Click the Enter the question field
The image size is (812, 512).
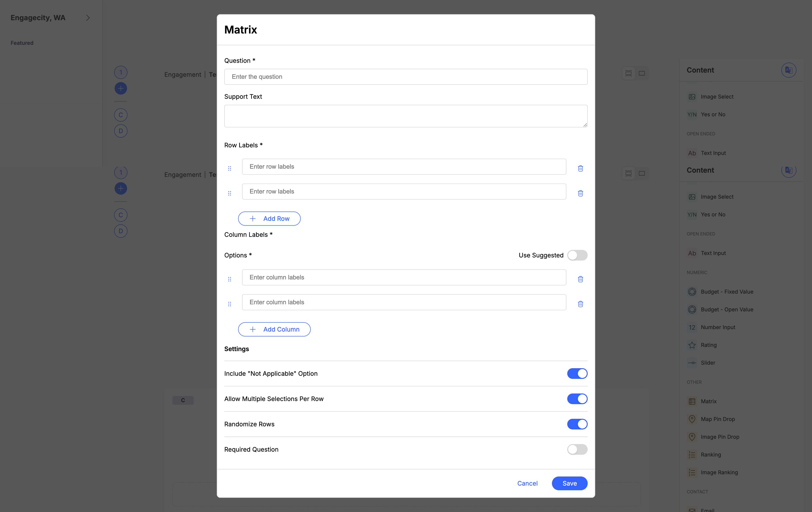pos(406,77)
